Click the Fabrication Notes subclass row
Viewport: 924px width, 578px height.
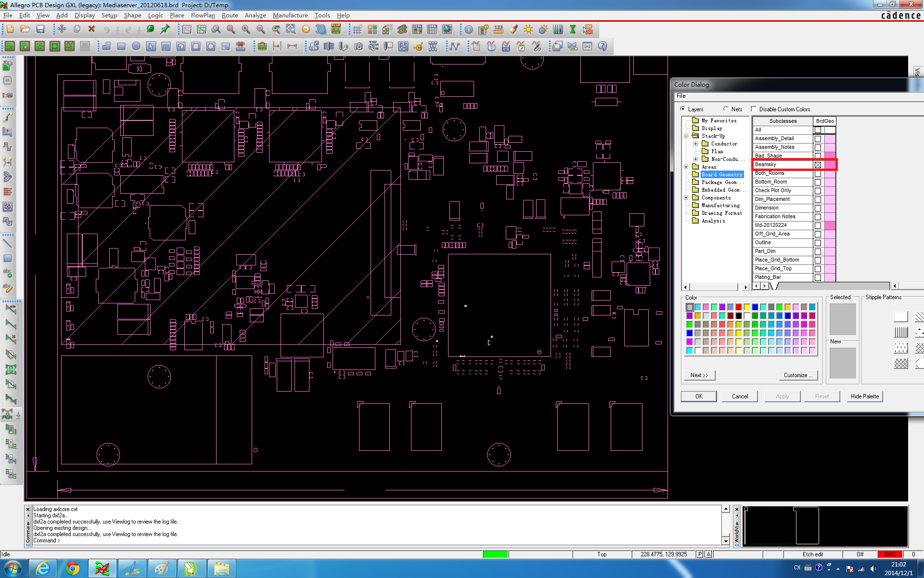click(783, 217)
